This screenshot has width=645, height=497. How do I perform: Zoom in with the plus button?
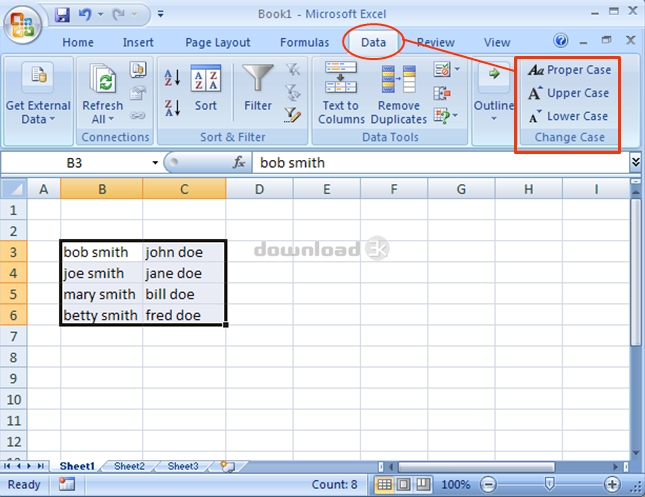[612, 484]
